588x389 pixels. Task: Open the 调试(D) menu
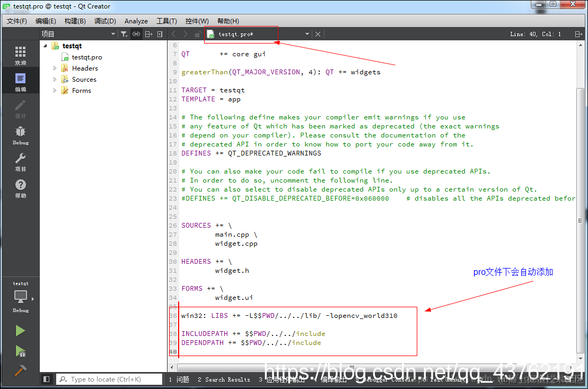(104, 21)
